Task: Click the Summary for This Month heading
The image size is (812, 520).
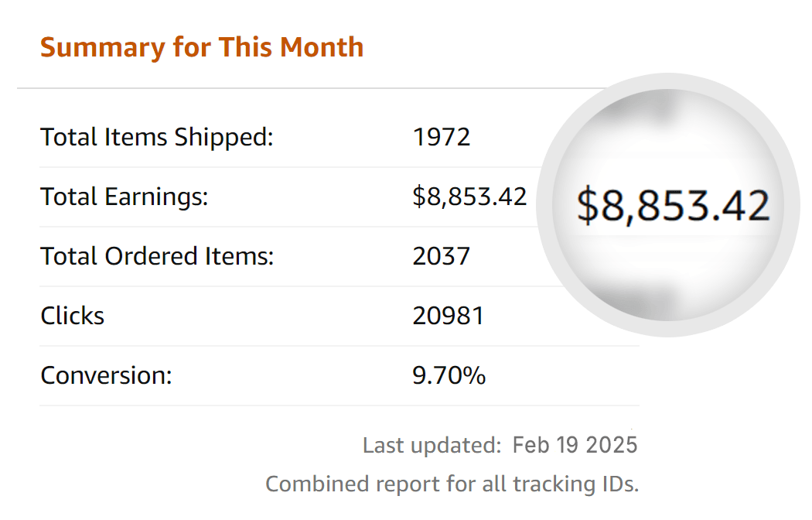Action: [x=202, y=48]
